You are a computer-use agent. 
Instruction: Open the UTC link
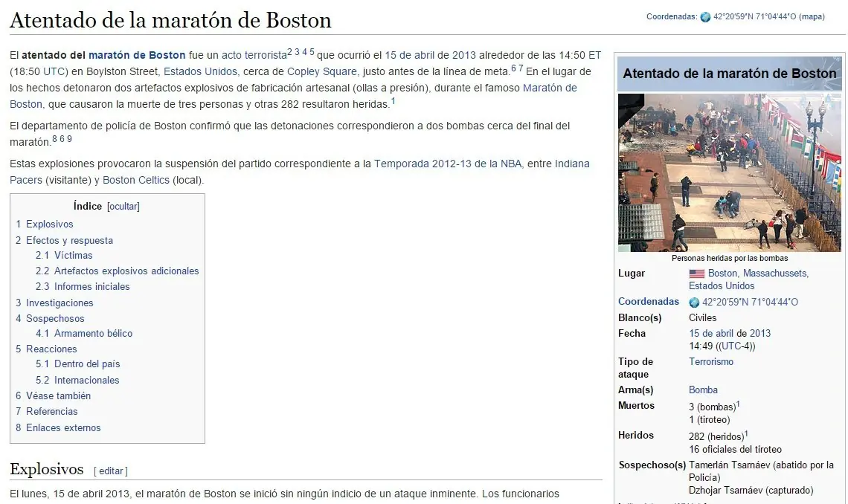point(54,71)
